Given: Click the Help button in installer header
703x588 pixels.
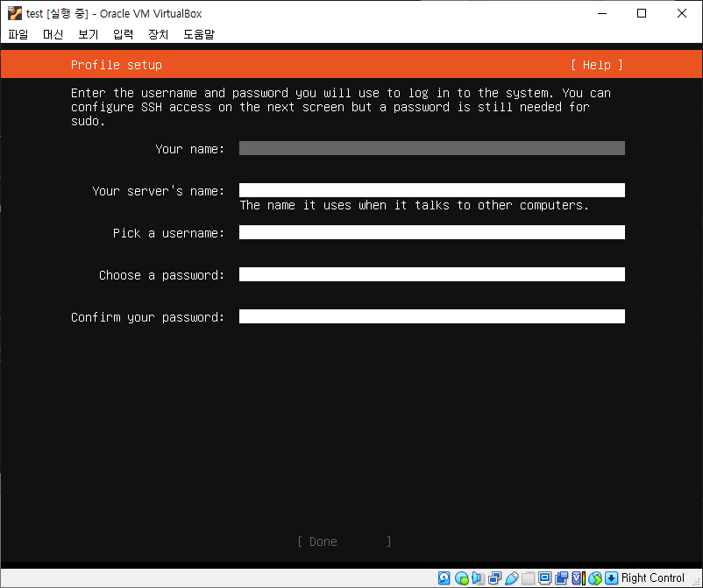Looking at the screenshot, I should coord(596,65).
